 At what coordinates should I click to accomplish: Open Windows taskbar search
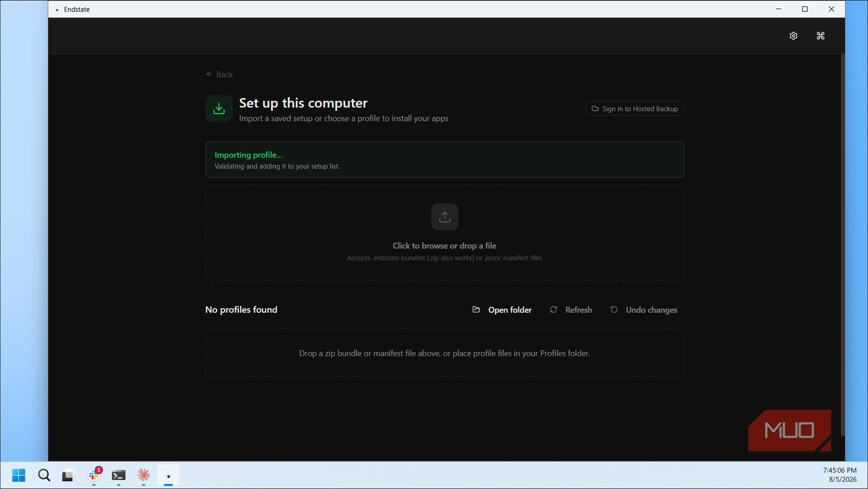pyautogui.click(x=44, y=475)
